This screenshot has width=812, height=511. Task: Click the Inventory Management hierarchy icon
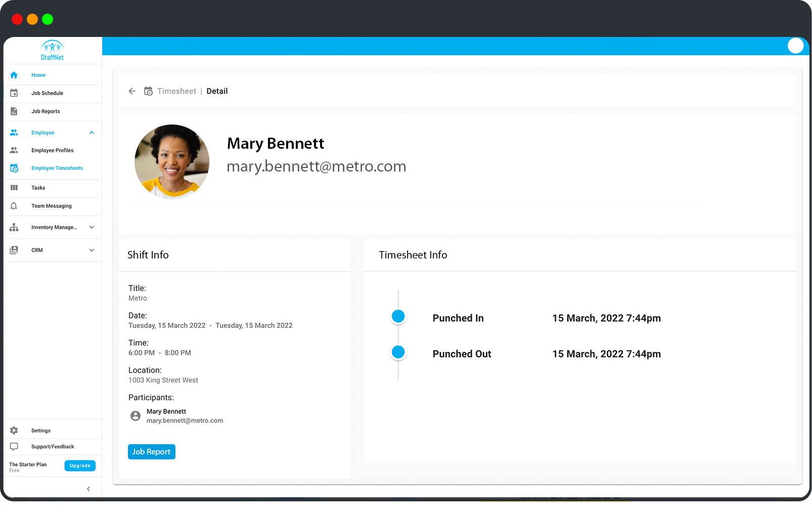[x=14, y=227]
